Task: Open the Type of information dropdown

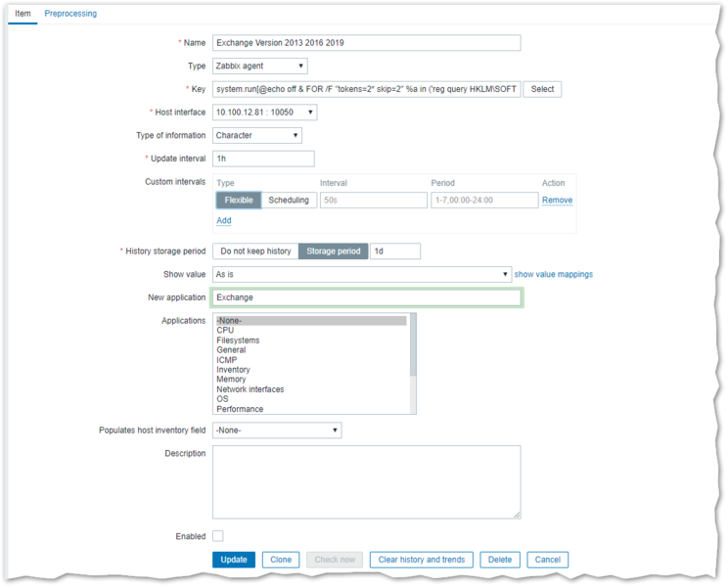Action: point(256,136)
